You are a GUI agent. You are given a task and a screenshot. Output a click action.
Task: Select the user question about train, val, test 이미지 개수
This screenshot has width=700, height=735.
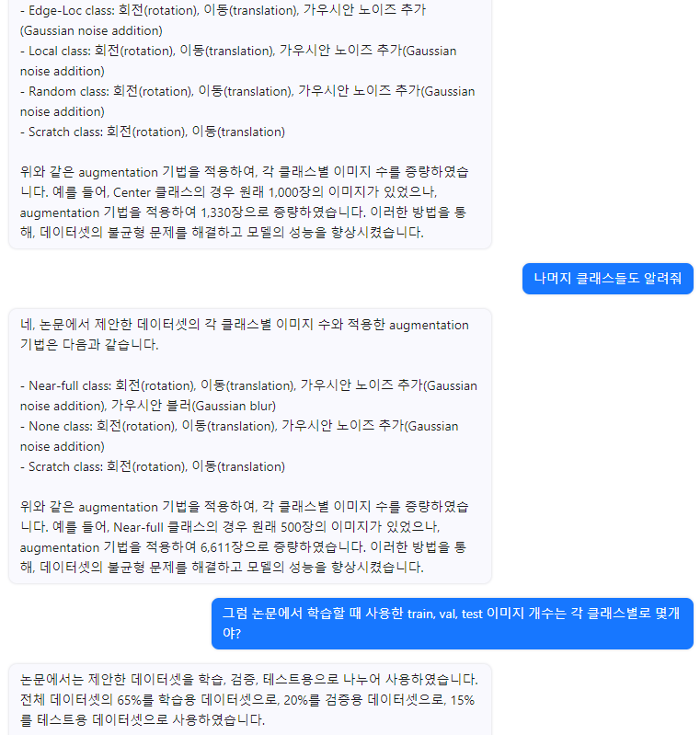pos(452,624)
